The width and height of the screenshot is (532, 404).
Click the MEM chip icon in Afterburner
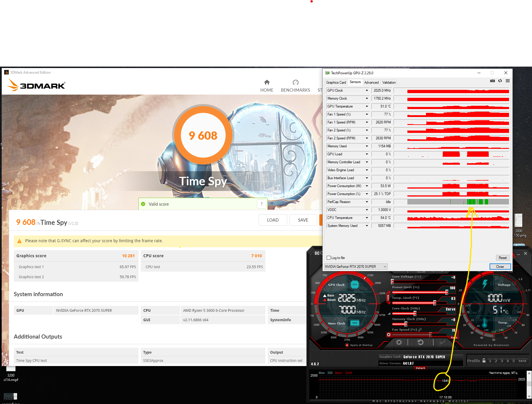[355, 323]
